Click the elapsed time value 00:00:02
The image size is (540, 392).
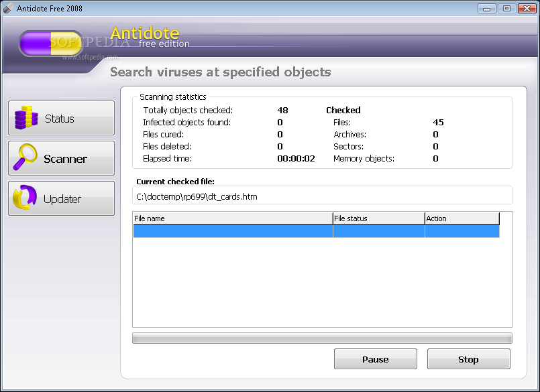pyautogui.click(x=296, y=158)
